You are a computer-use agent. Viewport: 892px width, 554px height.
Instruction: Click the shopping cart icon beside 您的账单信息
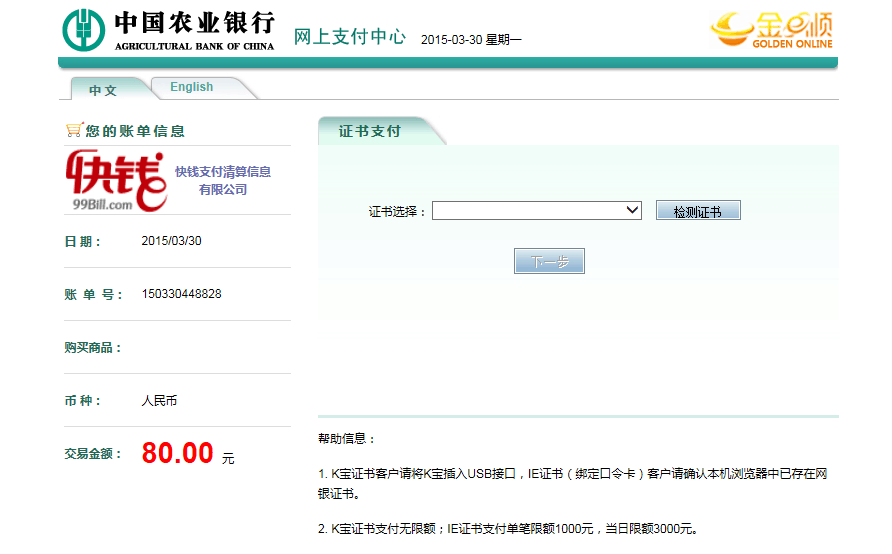(73, 130)
